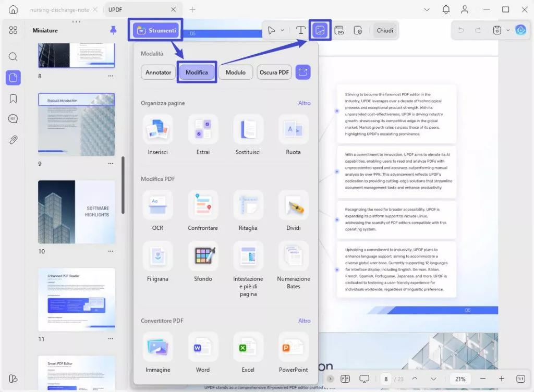
Task: Open the Dividi split tool
Action: click(x=293, y=205)
